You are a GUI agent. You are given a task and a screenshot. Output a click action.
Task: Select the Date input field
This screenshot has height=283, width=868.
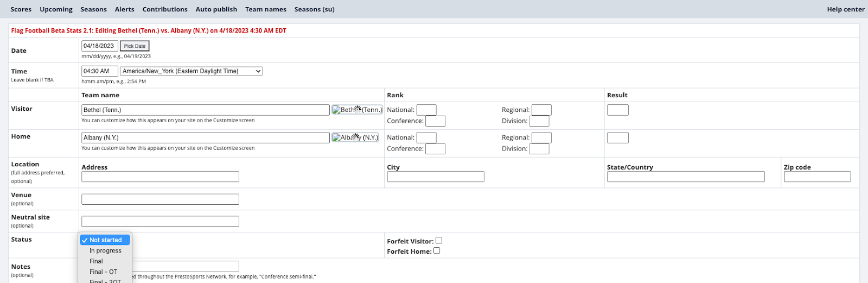(x=99, y=46)
